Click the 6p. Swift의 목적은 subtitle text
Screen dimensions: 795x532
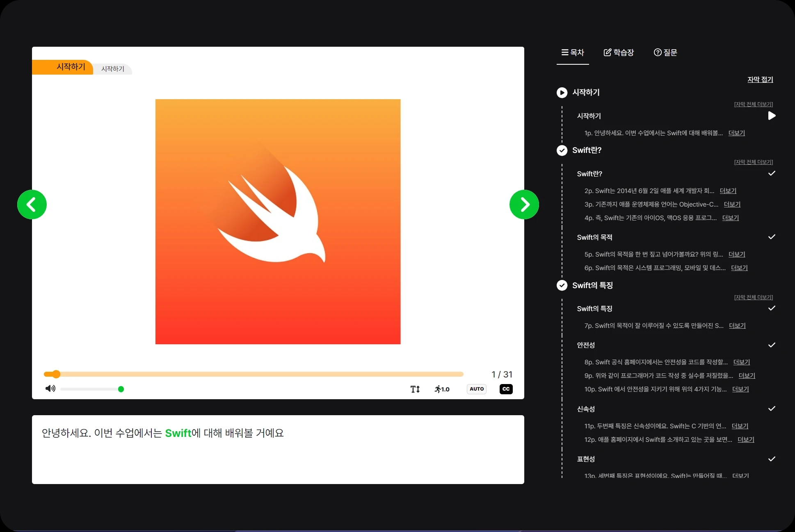point(655,268)
